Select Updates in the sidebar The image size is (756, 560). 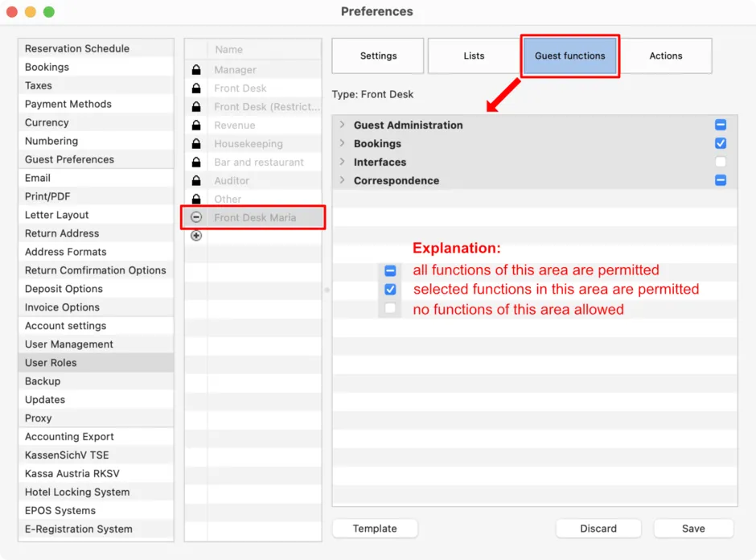coord(96,400)
